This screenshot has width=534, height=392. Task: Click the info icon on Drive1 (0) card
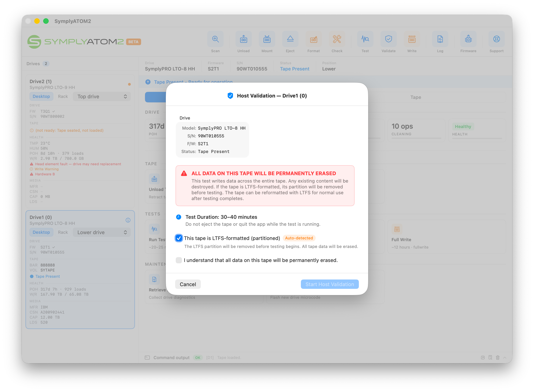coord(128,220)
